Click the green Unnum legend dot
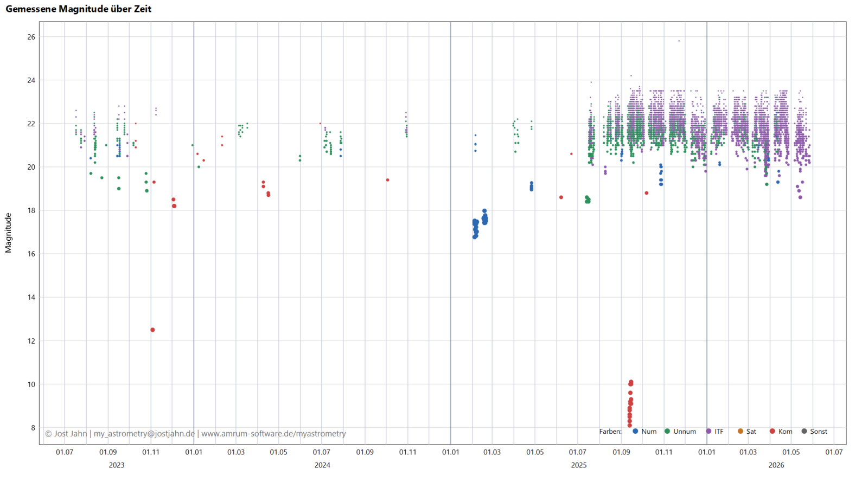 [x=667, y=432]
